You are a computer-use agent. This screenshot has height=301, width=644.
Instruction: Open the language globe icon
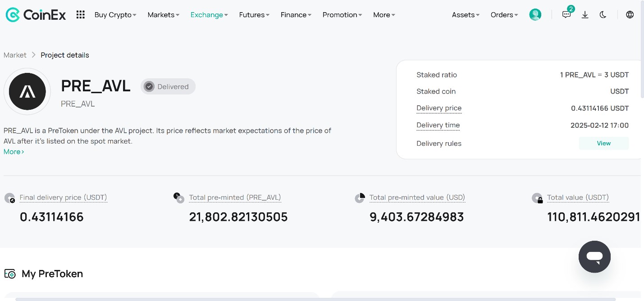point(630,15)
